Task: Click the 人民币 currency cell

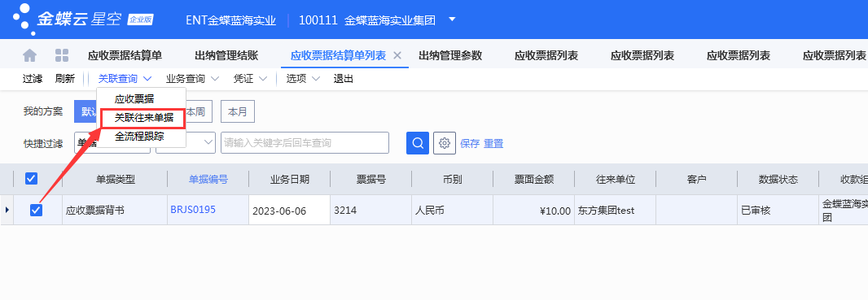Action: coord(452,210)
